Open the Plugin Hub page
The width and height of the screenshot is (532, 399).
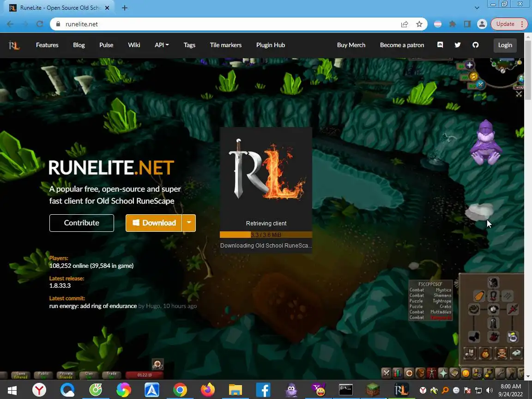pyautogui.click(x=271, y=45)
